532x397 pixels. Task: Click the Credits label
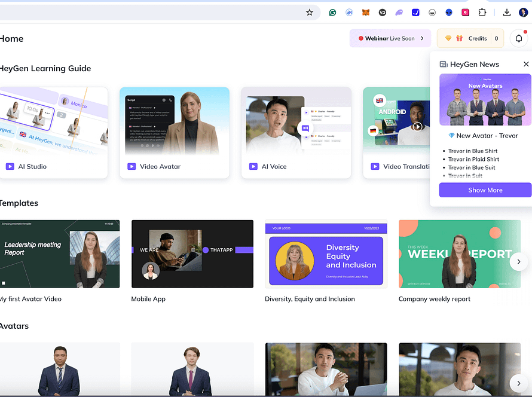[478, 38]
